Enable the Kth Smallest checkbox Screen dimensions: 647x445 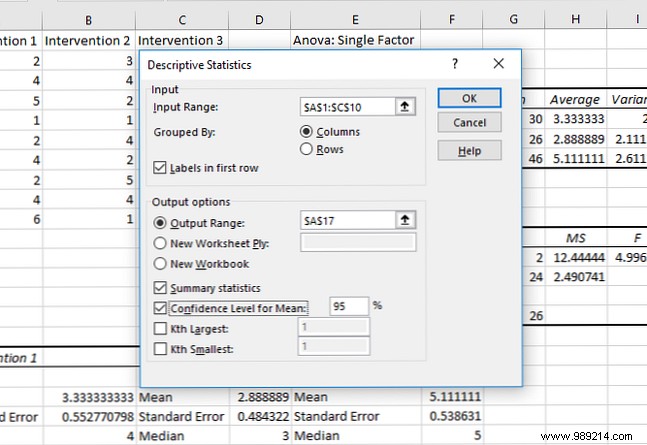160,349
